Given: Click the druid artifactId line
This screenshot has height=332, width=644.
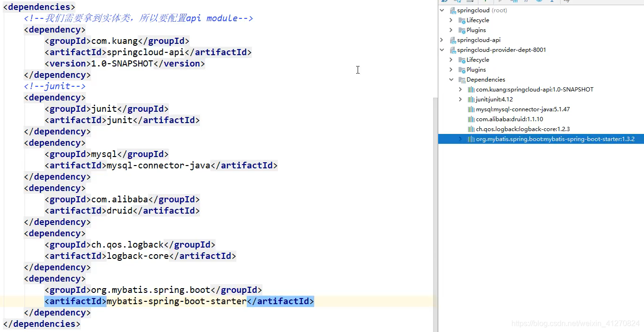Looking at the screenshot, I should click(122, 211).
